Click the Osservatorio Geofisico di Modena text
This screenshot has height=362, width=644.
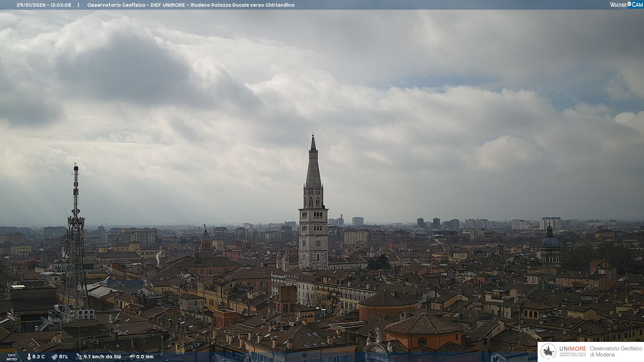pyautogui.click(x=616, y=351)
